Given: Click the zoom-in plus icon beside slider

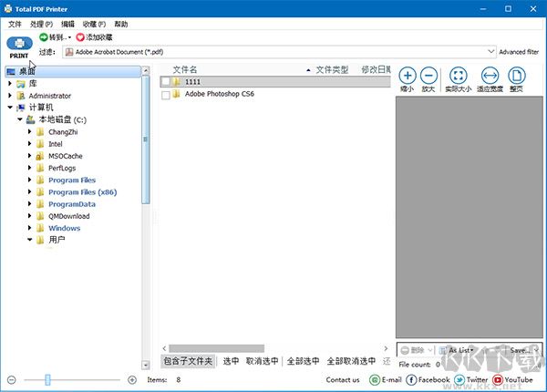Looking at the screenshot, I should (132, 380).
